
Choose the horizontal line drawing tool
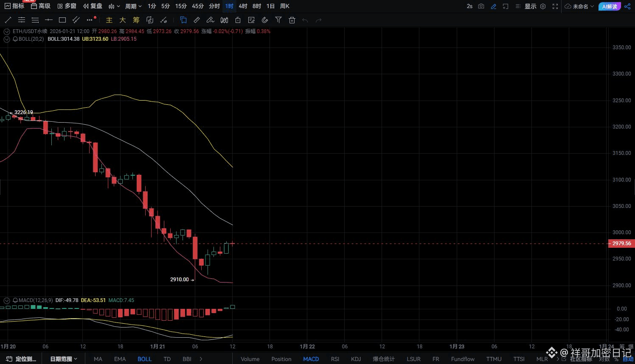pos(49,20)
